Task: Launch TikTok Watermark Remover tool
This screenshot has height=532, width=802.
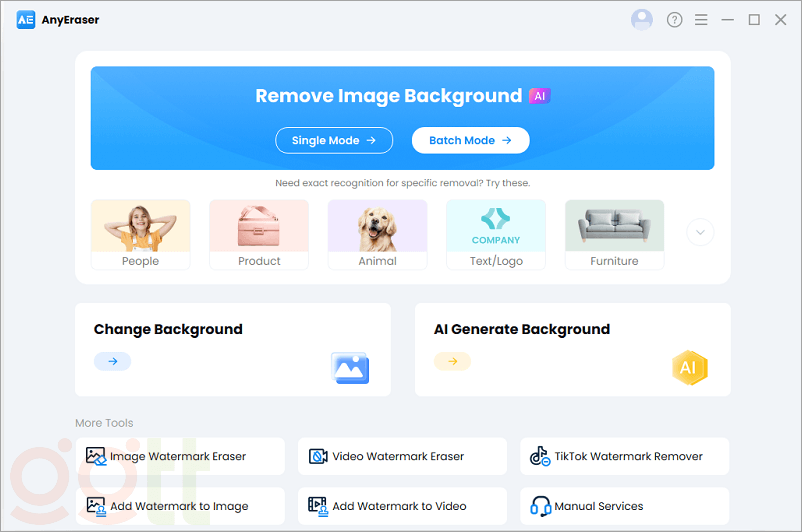Action: tap(624, 456)
